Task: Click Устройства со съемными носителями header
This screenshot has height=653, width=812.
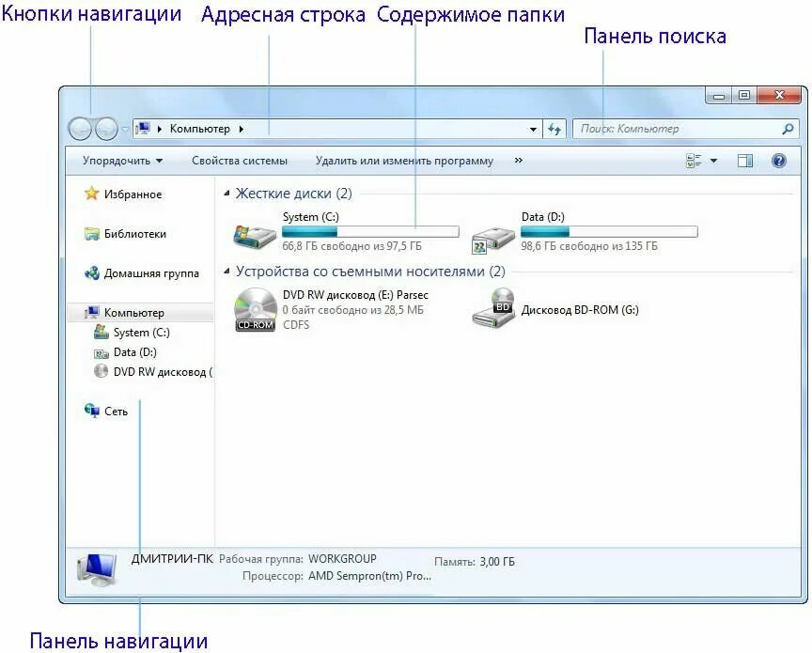Action: (370, 272)
